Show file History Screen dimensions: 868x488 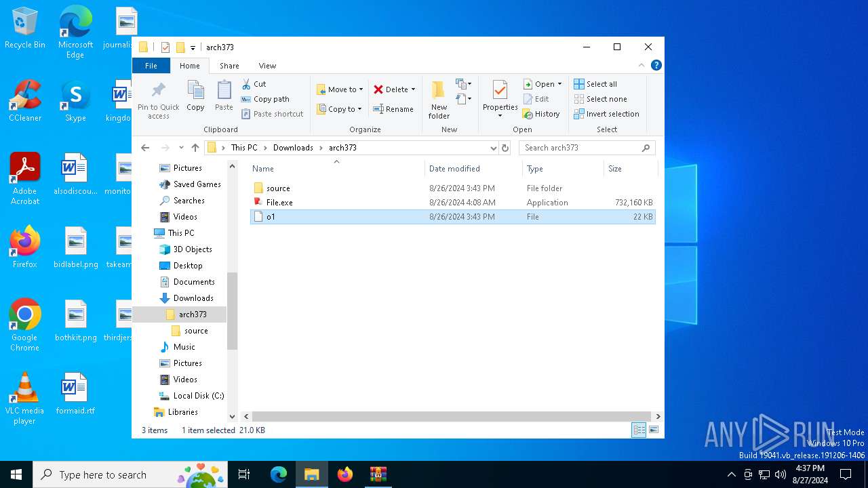click(x=541, y=114)
